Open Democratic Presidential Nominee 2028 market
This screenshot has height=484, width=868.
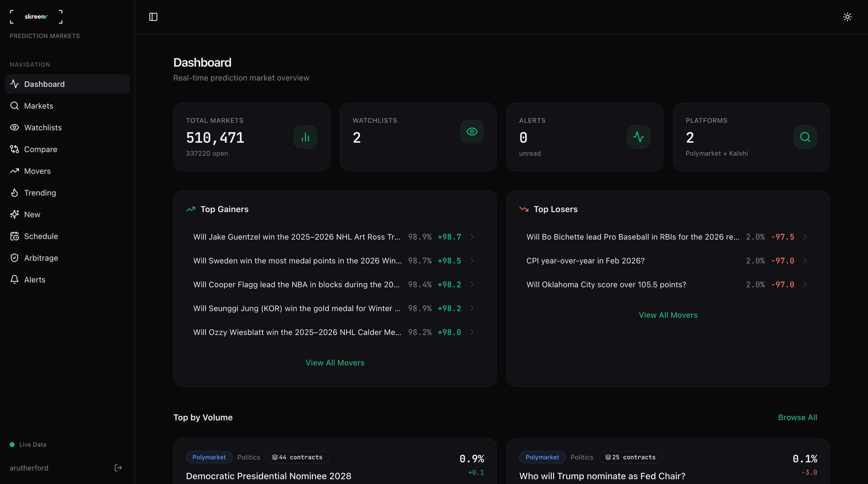(x=268, y=476)
